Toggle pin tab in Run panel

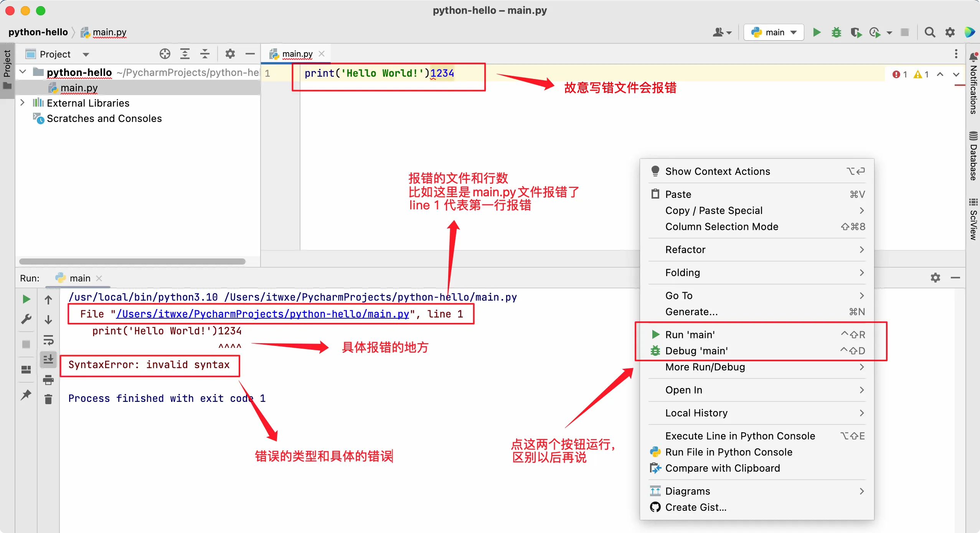(26, 395)
